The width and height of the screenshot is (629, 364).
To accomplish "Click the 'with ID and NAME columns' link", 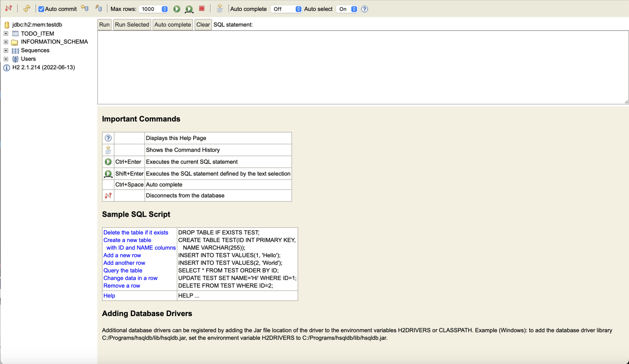I will [x=141, y=248].
